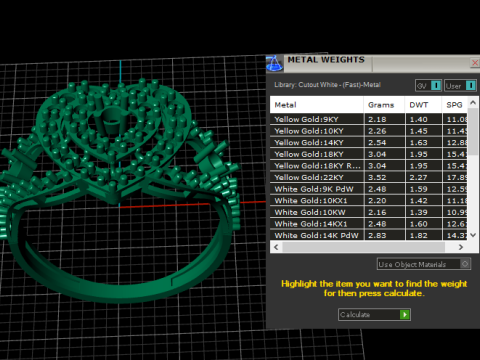The width and height of the screenshot is (480, 360).
Task: Click the green arrow on Calculate
Action: [x=404, y=315]
